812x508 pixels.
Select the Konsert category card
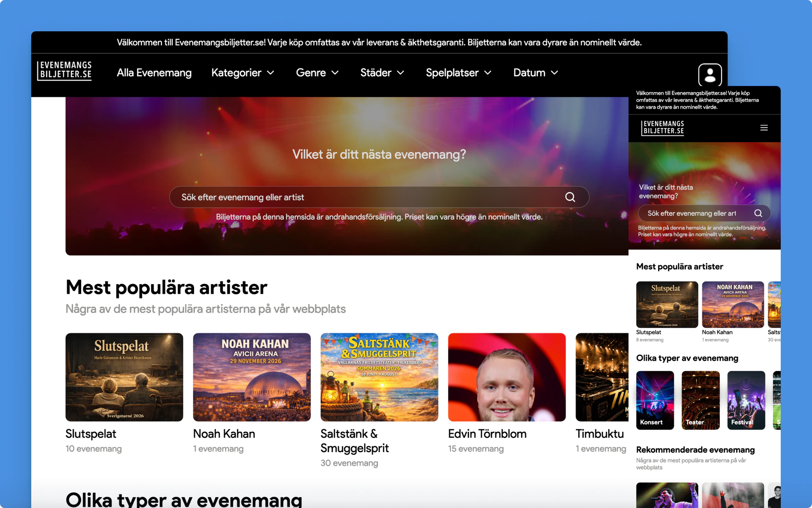pos(655,400)
